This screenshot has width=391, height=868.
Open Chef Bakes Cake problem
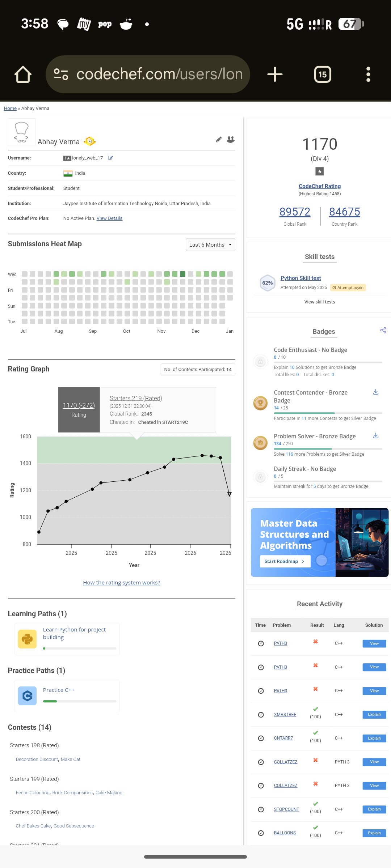click(33, 826)
